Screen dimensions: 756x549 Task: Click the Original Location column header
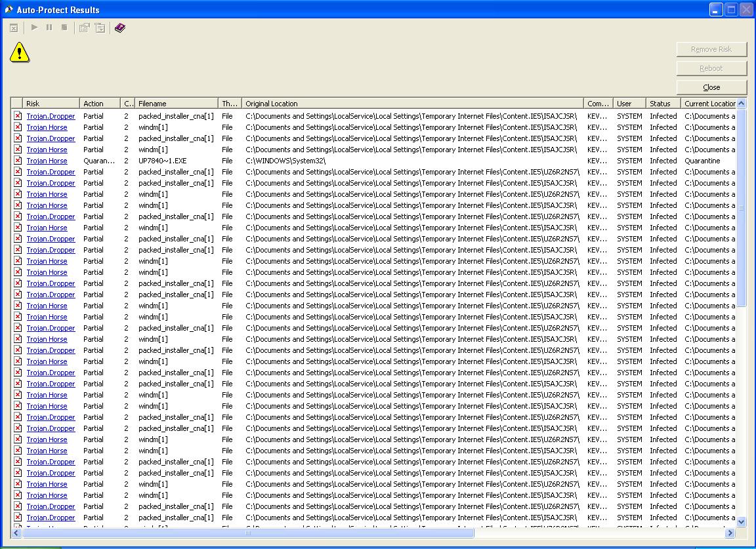point(412,104)
